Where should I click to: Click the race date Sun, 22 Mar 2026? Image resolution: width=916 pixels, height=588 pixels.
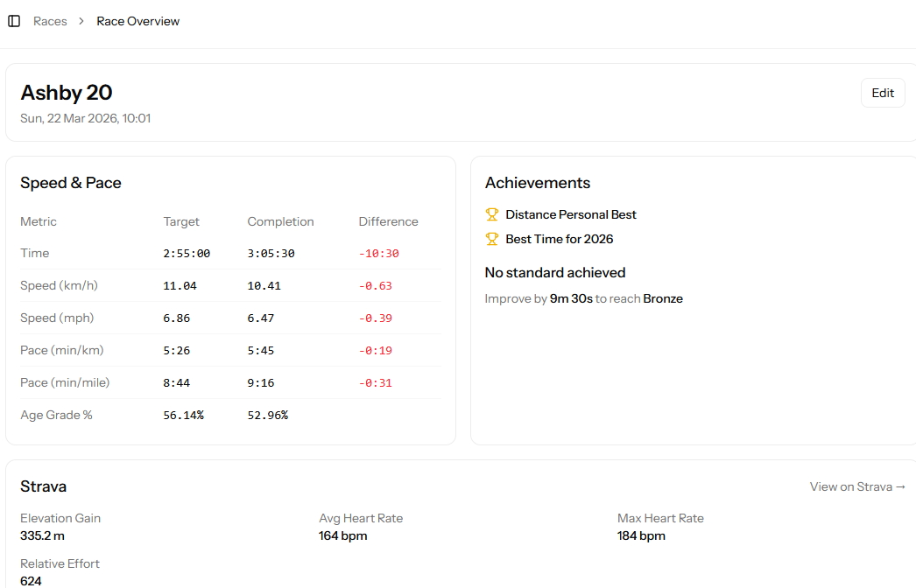tap(85, 118)
